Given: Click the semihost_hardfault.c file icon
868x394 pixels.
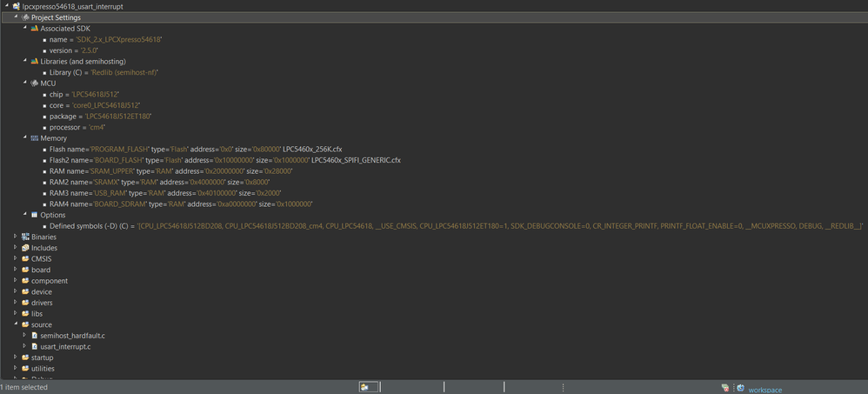Looking at the screenshot, I should pos(34,336).
